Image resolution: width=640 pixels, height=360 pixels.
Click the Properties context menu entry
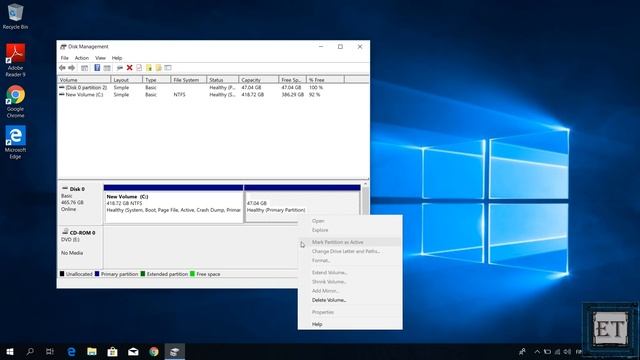coord(350,312)
